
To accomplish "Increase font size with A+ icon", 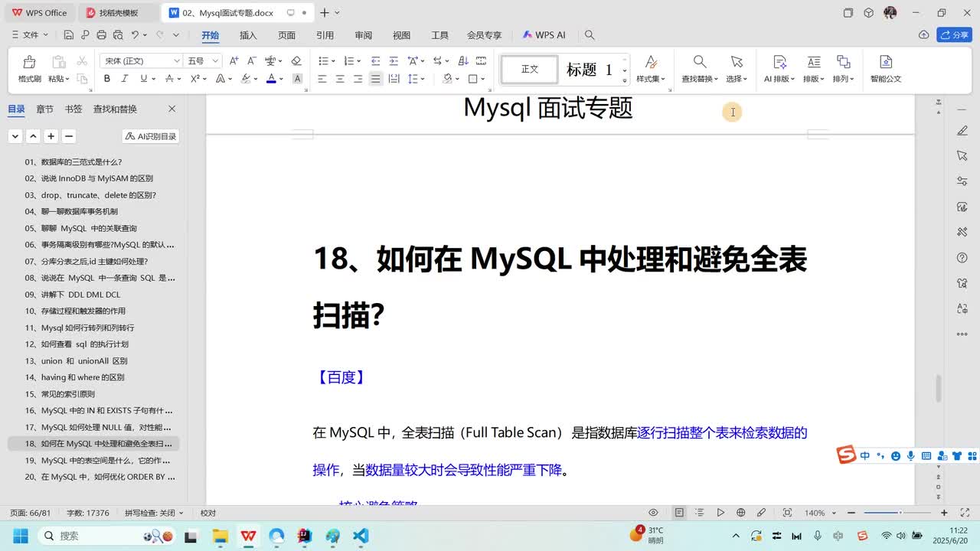I will [x=234, y=60].
